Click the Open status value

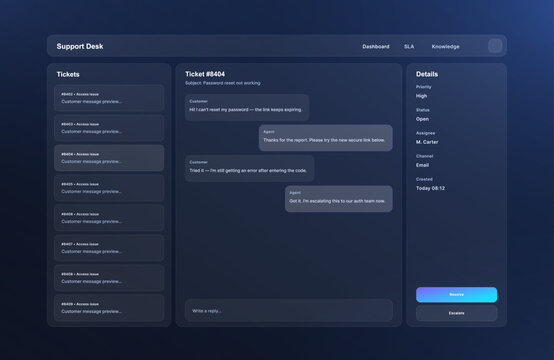(x=422, y=119)
